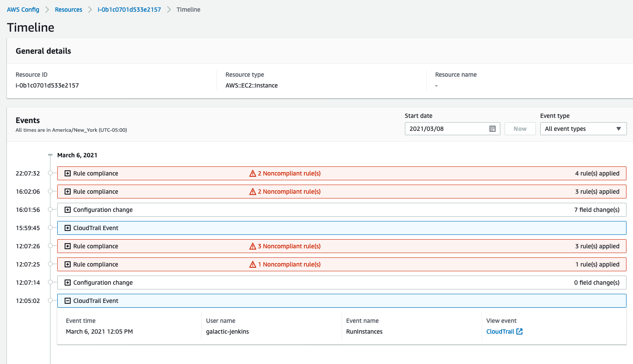Open i-0b1c0701d533e2157 breadcrumb link

pyautogui.click(x=129, y=10)
